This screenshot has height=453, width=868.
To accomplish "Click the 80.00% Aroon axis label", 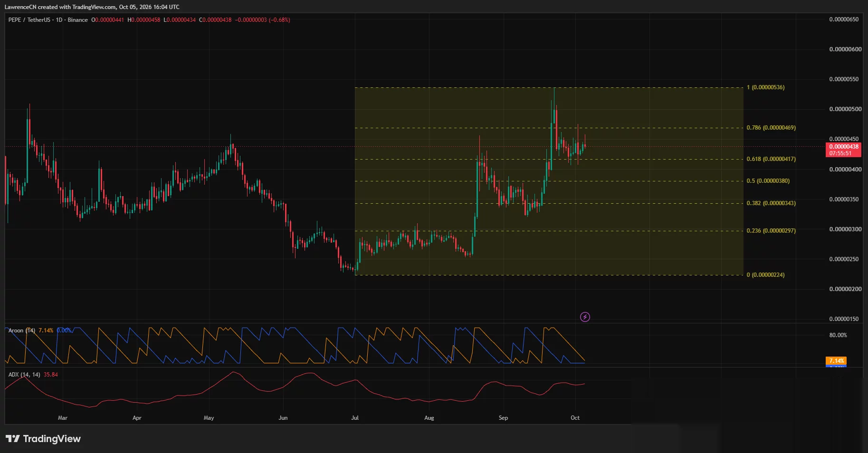I will click(838, 335).
